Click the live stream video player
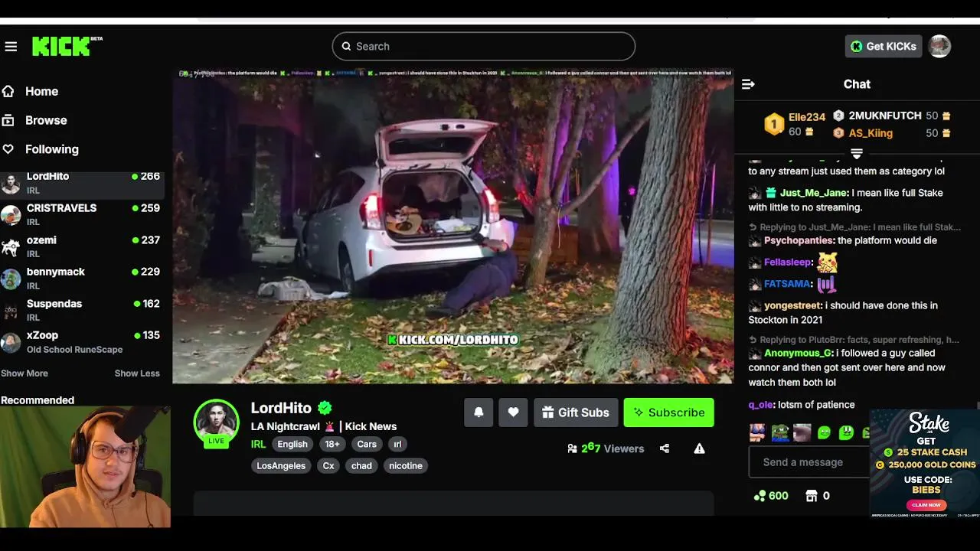This screenshot has height=551, width=980. [x=453, y=226]
